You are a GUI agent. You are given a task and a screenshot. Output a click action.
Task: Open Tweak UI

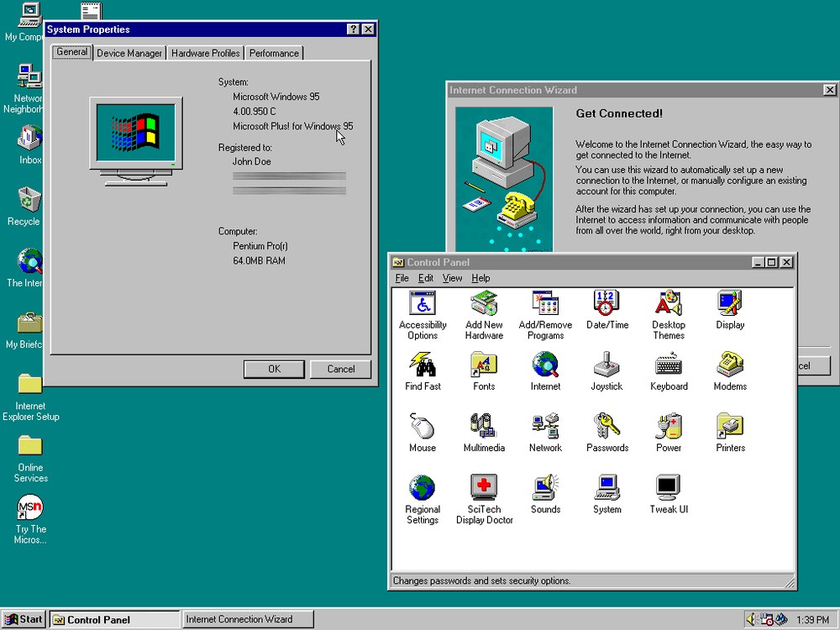point(668,492)
